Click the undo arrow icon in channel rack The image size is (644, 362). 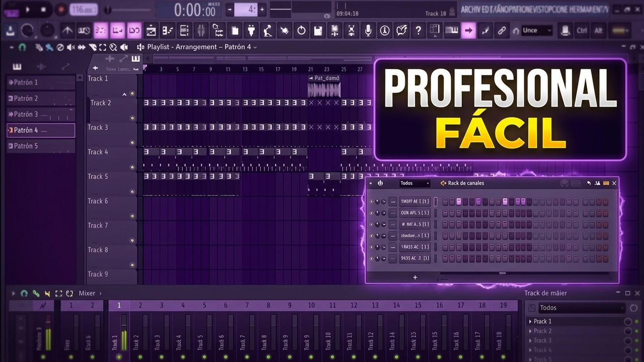(x=589, y=184)
